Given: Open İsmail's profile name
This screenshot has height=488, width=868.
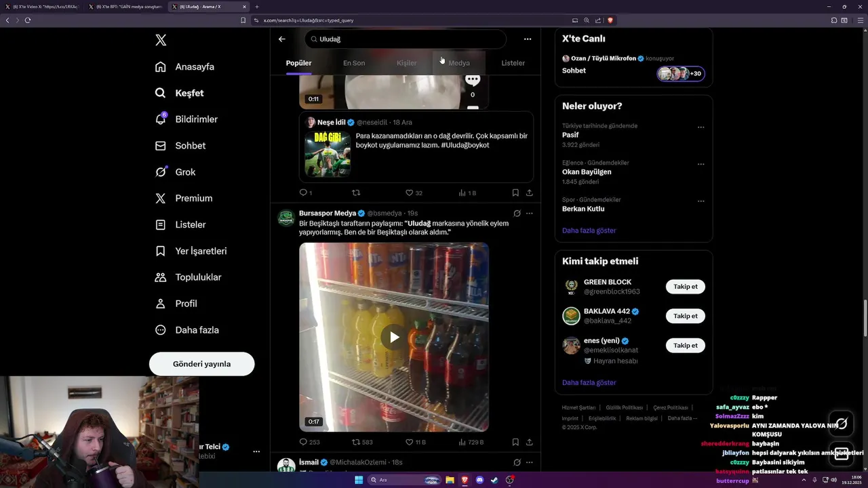Looking at the screenshot, I should click(309, 462).
